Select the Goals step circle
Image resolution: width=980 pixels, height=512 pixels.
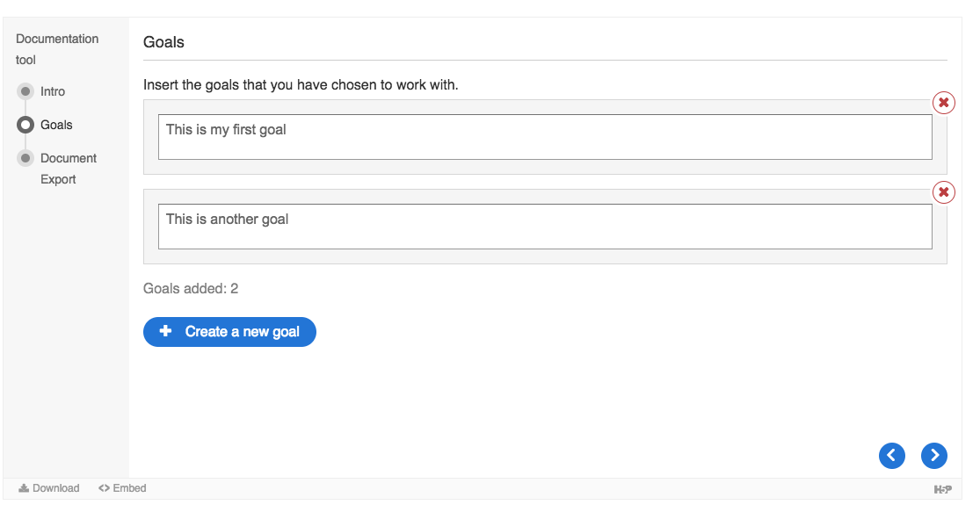click(25, 125)
